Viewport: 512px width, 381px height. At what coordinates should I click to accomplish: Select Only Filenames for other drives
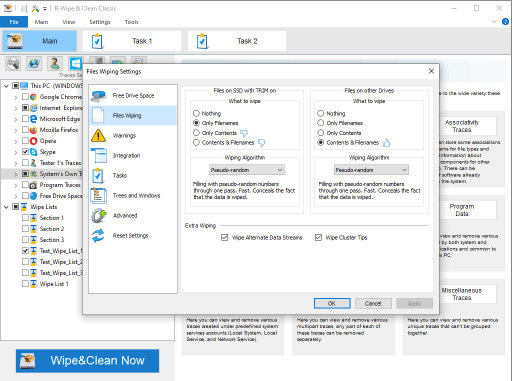point(321,123)
